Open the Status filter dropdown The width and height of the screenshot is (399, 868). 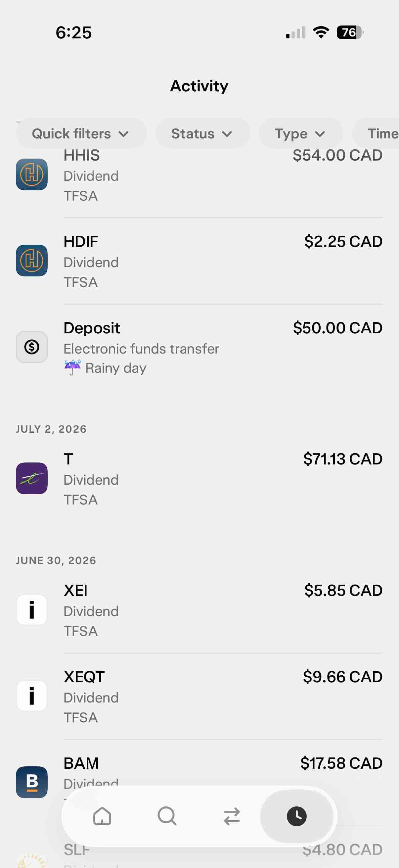202,133
